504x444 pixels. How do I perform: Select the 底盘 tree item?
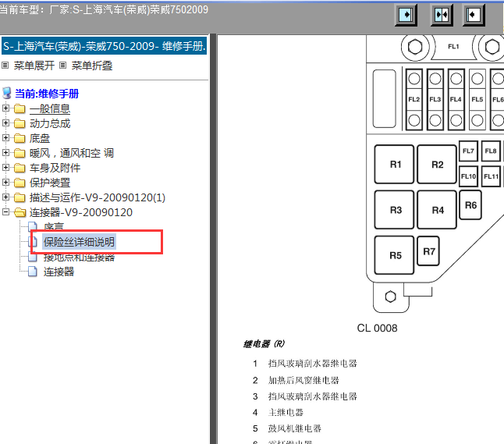tap(40, 138)
